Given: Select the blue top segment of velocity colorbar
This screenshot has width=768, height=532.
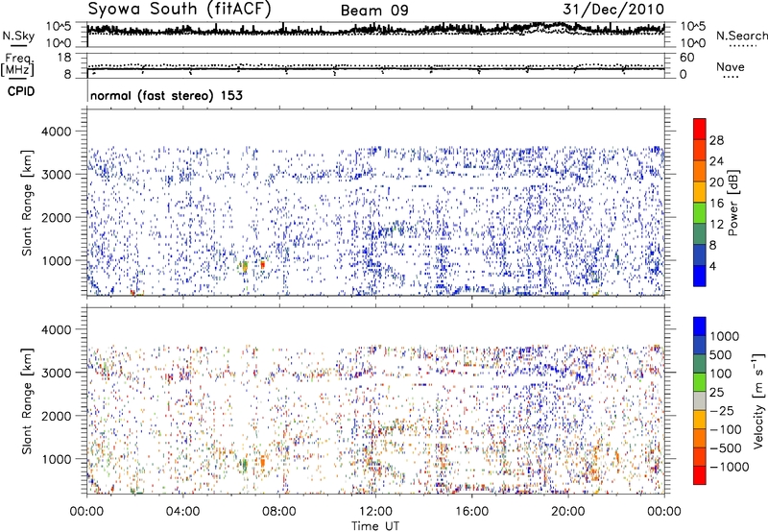Looking at the screenshot, I should point(700,326).
